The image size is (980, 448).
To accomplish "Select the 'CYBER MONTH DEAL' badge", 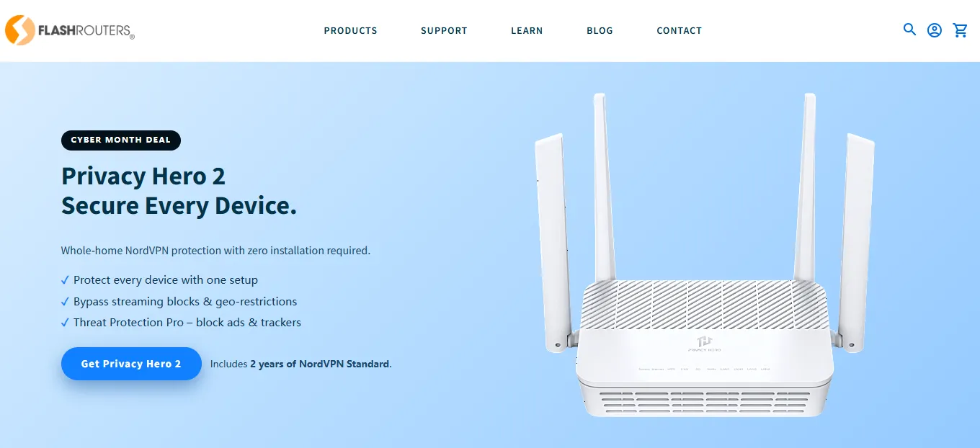I will [121, 140].
